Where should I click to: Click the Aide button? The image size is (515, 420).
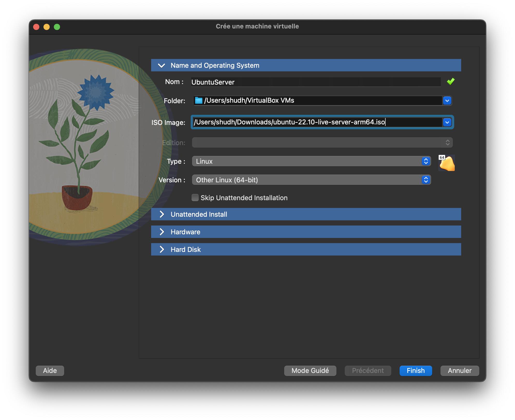tap(50, 371)
